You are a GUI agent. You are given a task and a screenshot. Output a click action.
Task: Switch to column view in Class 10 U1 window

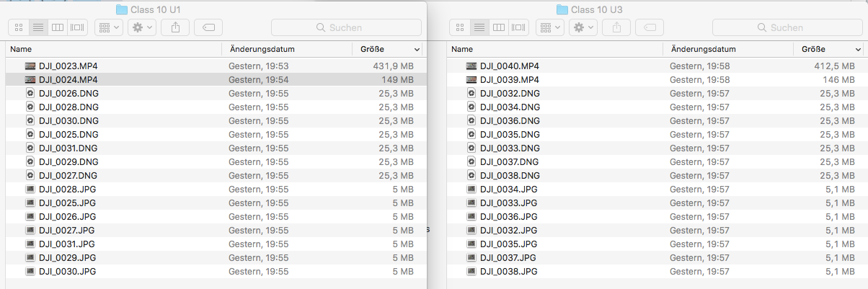(58, 27)
